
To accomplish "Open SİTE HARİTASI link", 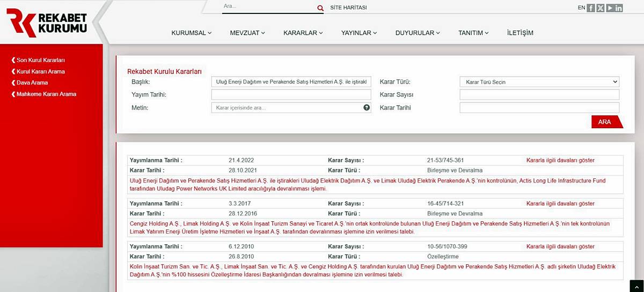I will click(348, 8).
